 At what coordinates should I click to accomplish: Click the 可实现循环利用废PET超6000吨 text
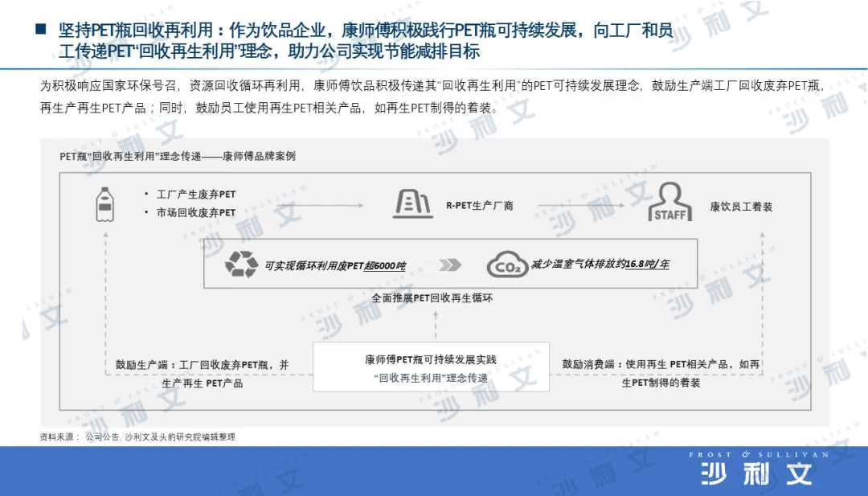point(335,265)
